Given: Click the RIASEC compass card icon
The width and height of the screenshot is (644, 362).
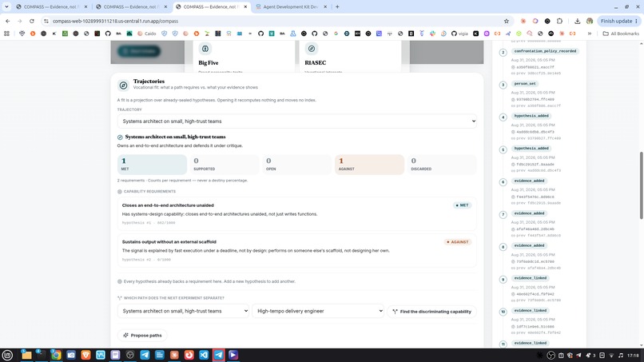Looking at the screenshot, I should [x=312, y=49].
